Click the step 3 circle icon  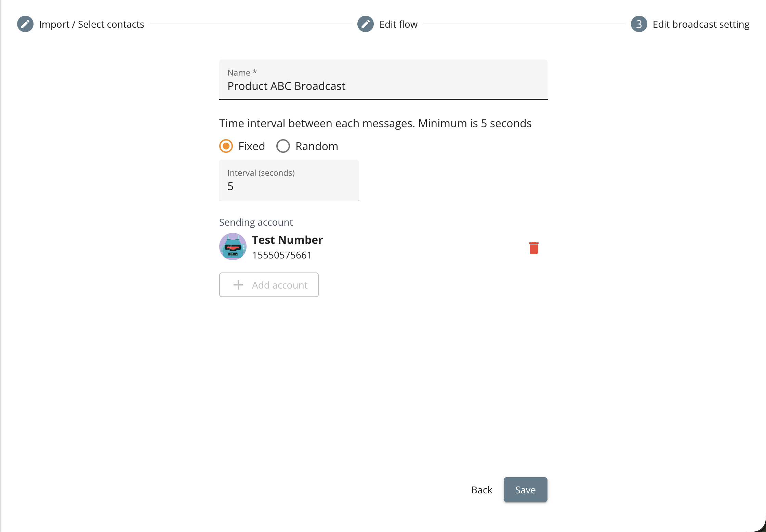pyautogui.click(x=639, y=24)
